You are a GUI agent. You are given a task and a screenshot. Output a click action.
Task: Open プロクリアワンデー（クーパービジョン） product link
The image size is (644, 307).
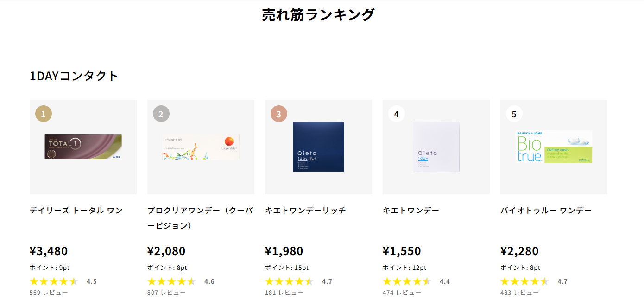[200, 218]
